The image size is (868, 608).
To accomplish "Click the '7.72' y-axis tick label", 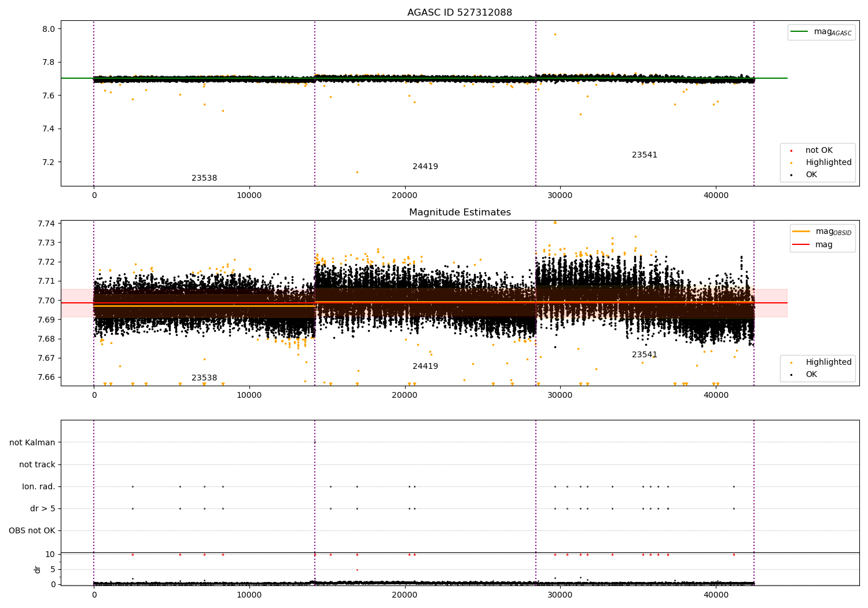I will coord(46,262).
